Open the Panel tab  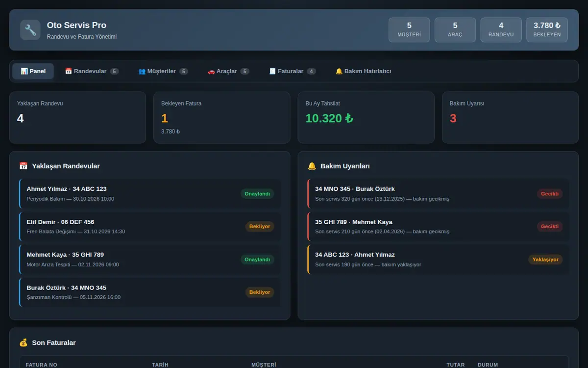tap(33, 71)
